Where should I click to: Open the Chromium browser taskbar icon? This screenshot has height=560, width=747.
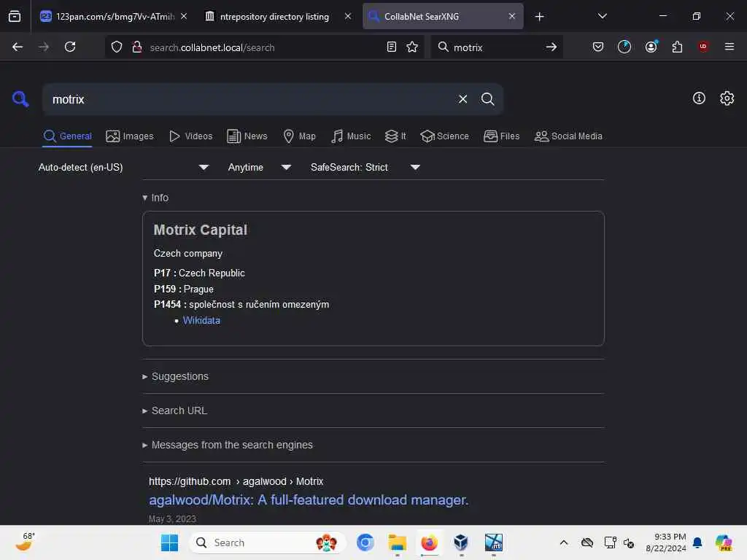click(x=365, y=542)
